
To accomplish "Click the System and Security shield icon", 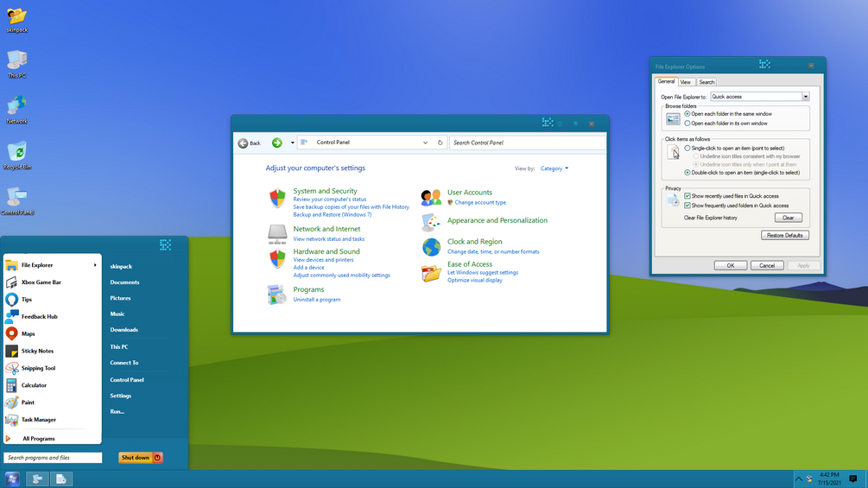I will [277, 198].
